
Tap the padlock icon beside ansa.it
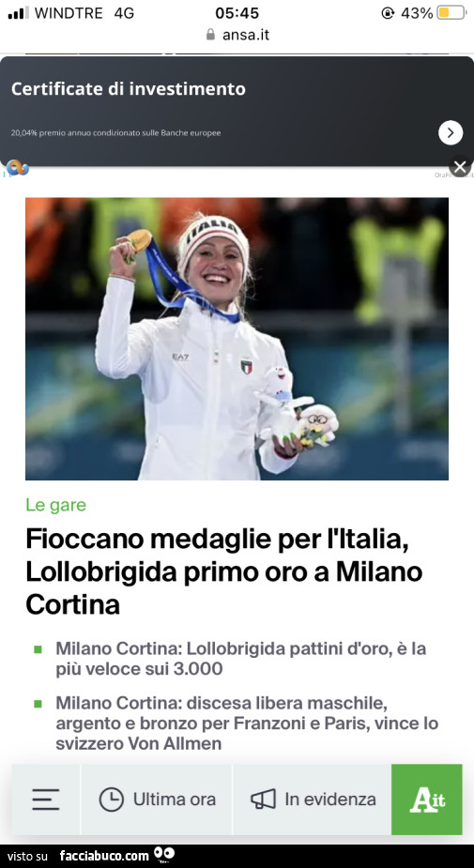(210, 35)
